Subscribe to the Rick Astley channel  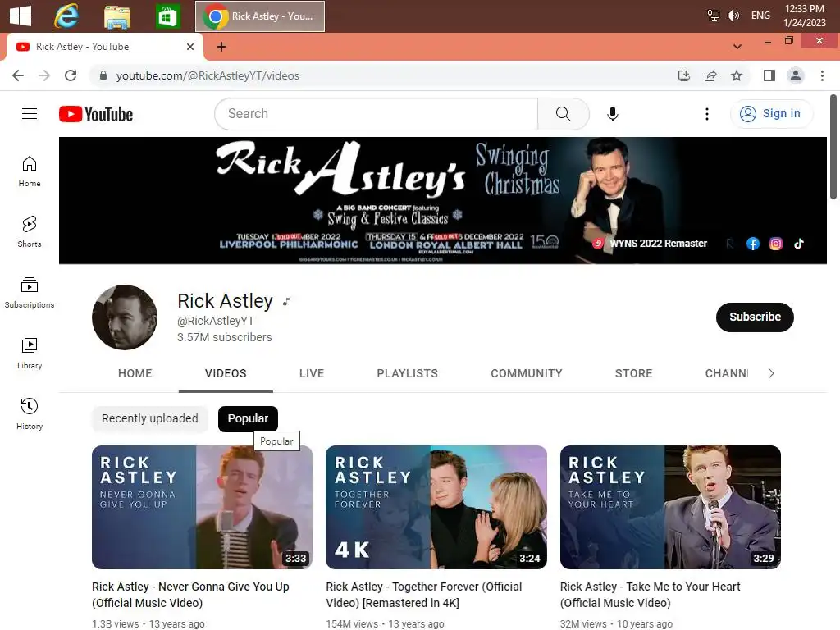(755, 317)
